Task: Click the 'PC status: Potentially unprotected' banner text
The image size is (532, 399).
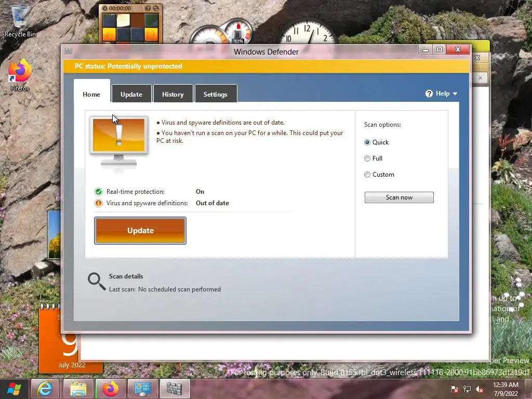Action: [x=128, y=66]
